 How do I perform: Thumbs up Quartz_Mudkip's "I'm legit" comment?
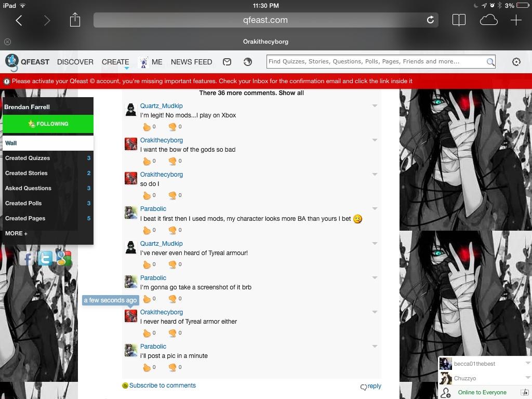(147, 127)
